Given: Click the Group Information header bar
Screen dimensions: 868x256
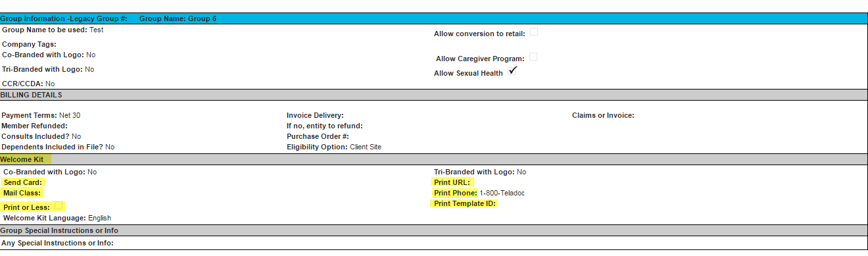Looking at the screenshot, I should pyautogui.click(x=434, y=18).
